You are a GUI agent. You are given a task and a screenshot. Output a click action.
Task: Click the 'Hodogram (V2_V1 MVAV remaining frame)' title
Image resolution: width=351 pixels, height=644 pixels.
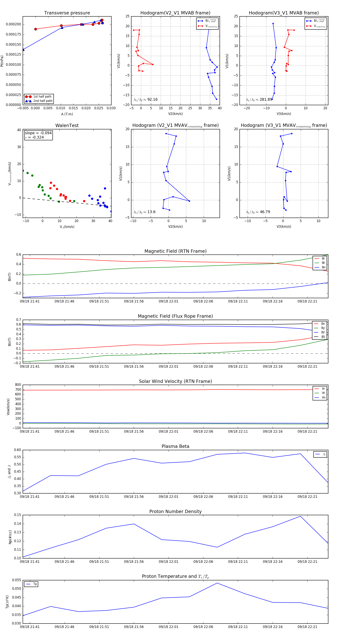pos(175,125)
